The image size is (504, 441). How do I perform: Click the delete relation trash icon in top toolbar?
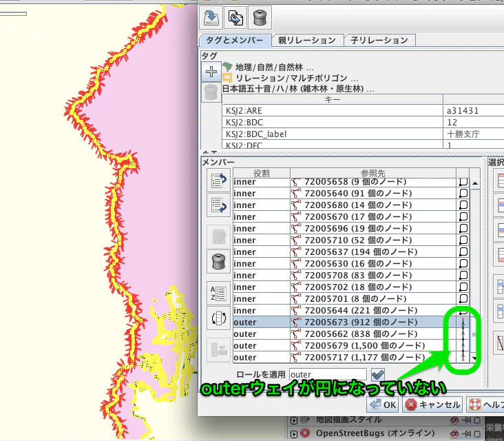[260, 18]
